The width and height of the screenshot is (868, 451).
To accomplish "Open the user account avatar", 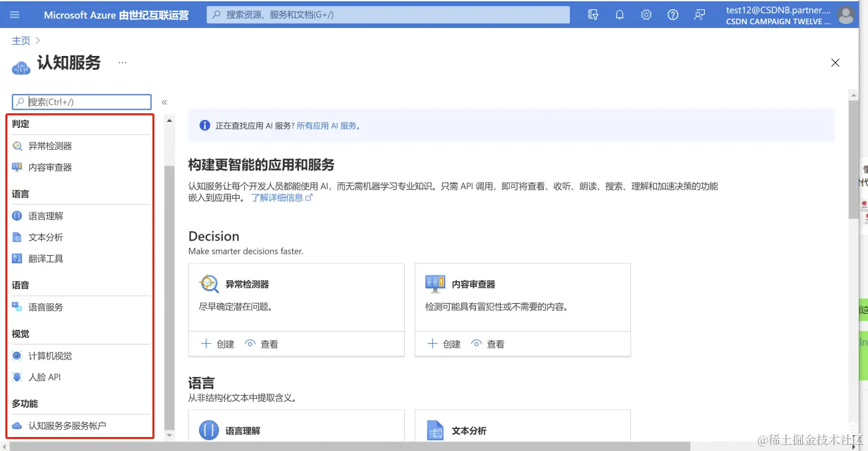I will pyautogui.click(x=846, y=15).
